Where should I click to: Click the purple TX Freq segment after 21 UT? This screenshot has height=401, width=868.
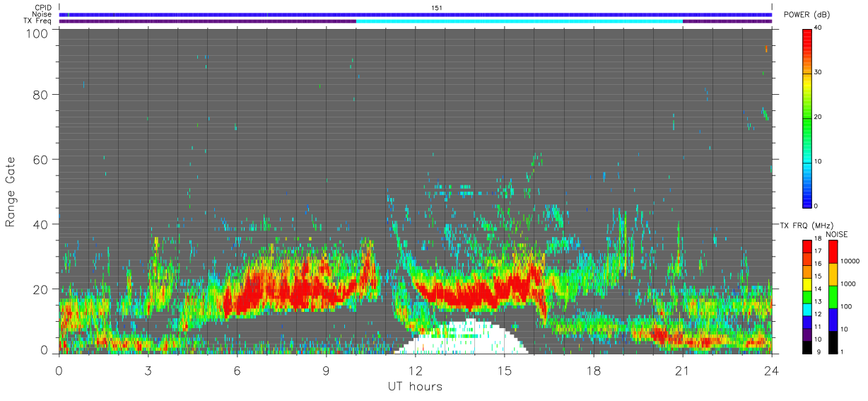pyautogui.click(x=727, y=21)
